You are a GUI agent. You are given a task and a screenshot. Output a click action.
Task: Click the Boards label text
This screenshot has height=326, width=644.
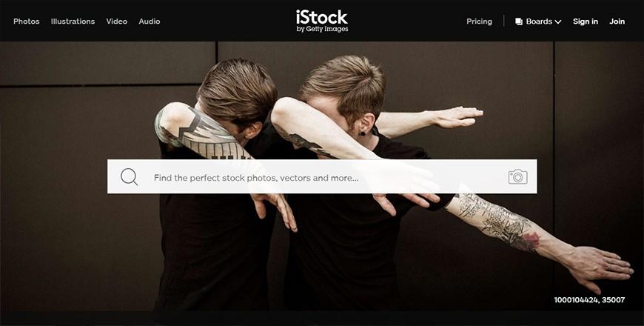click(539, 21)
